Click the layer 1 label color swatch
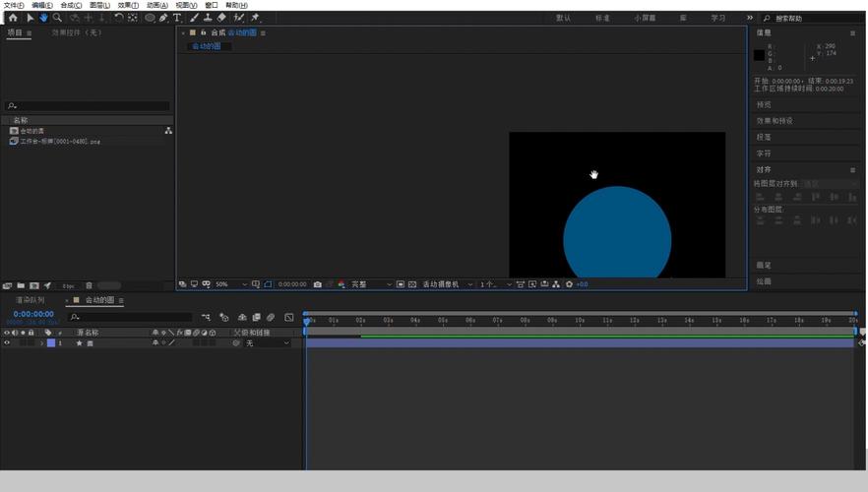The width and height of the screenshot is (868, 492). coord(51,343)
